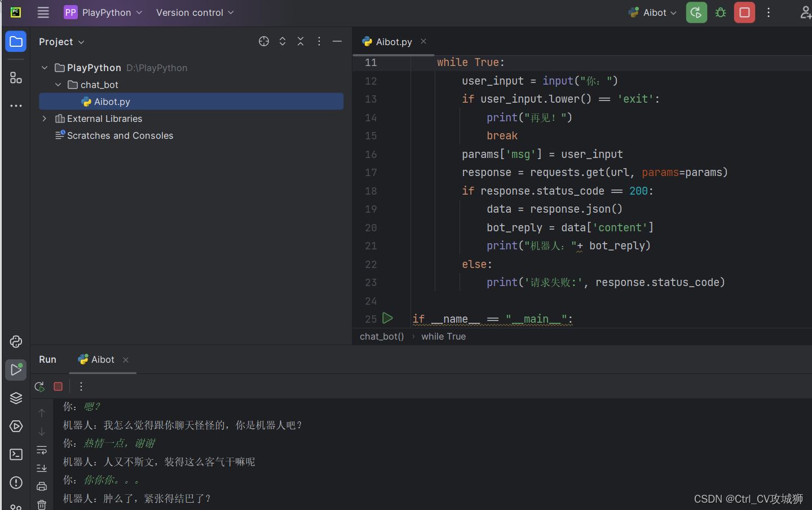Open the Services tool window
Screen dimensions: 812x510
16,427
